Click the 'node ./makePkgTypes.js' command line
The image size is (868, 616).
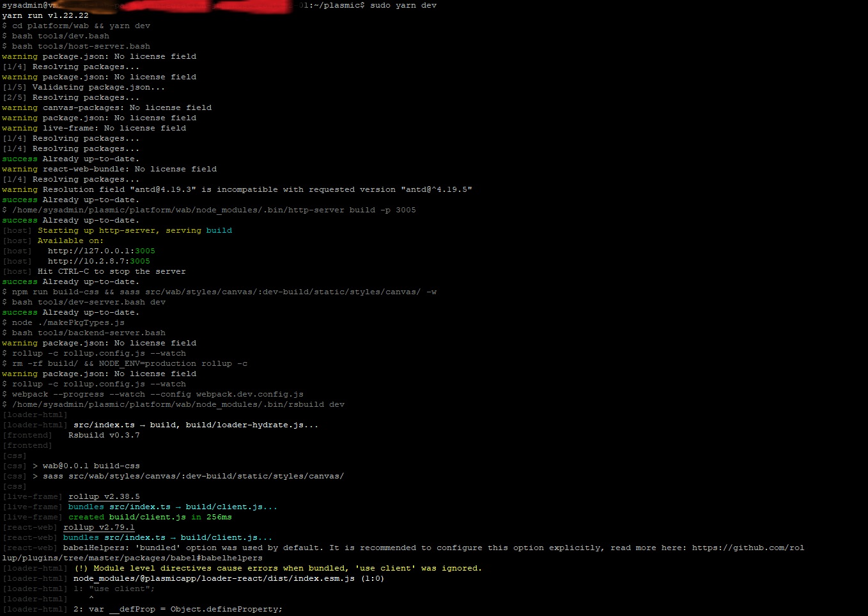point(68,322)
